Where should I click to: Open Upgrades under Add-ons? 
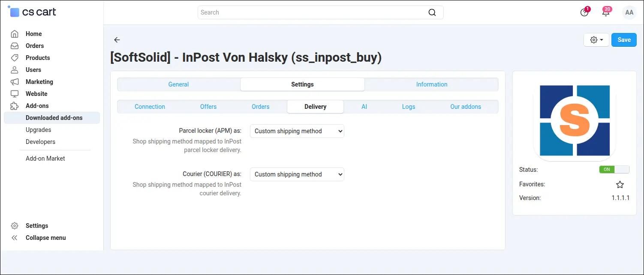[x=38, y=130]
